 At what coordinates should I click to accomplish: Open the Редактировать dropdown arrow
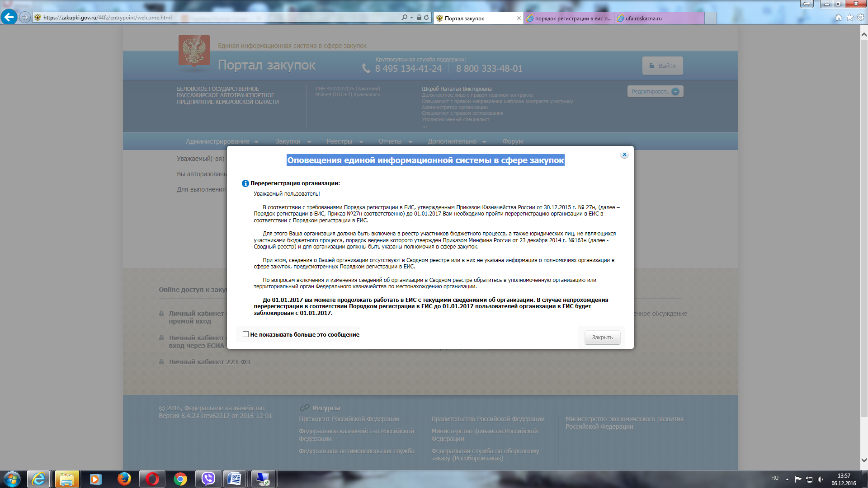[675, 92]
